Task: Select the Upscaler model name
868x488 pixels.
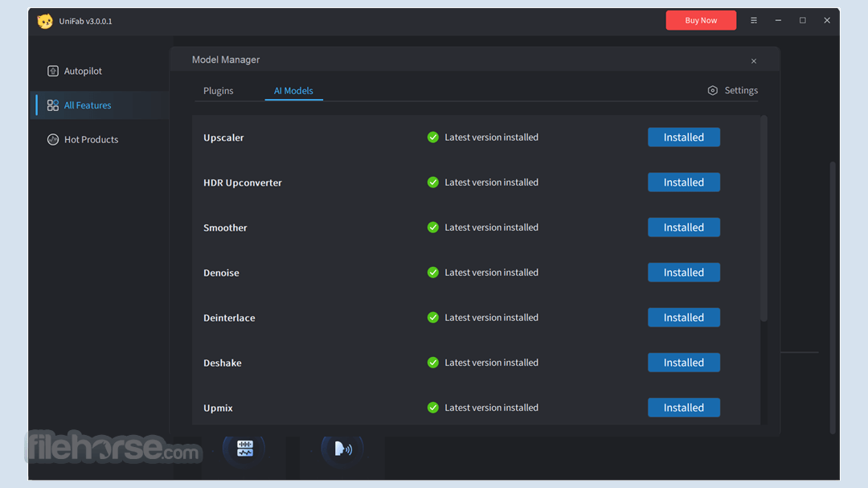Action: coord(223,137)
